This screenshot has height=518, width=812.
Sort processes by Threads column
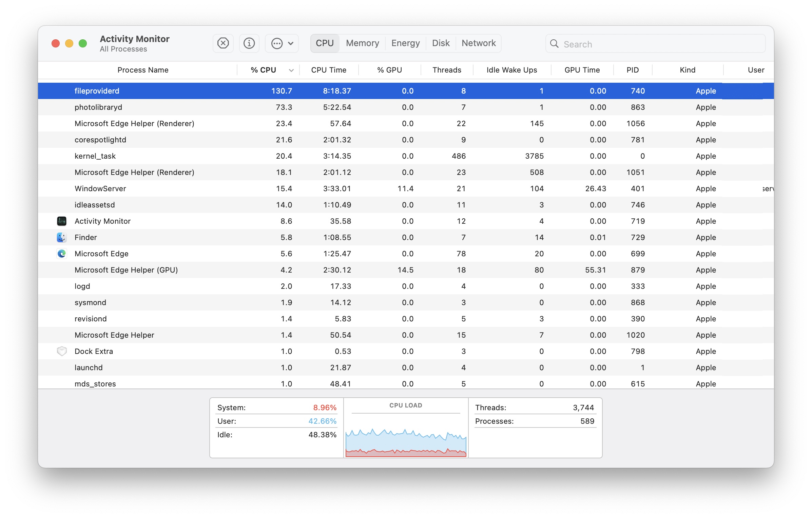pyautogui.click(x=447, y=70)
